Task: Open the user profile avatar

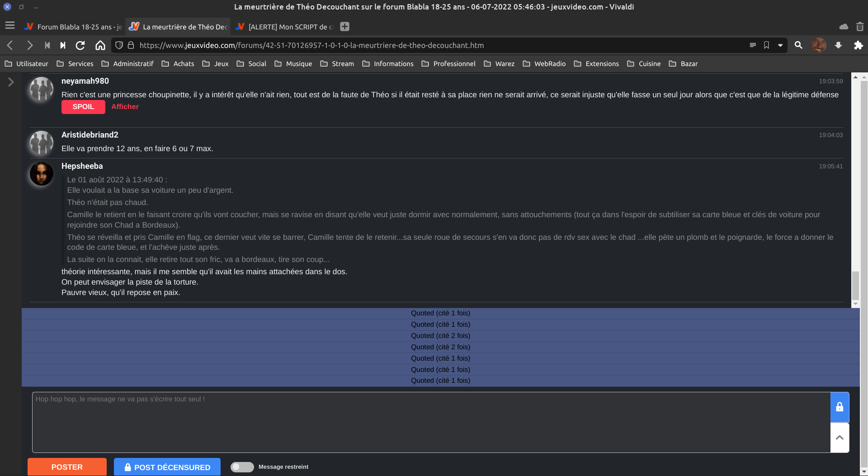Action: (x=819, y=45)
